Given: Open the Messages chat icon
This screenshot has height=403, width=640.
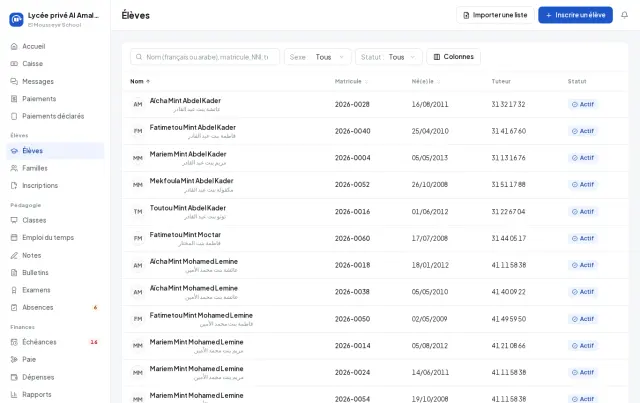Looking at the screenshot, I should pyautogui.click(x=14, y=81).
